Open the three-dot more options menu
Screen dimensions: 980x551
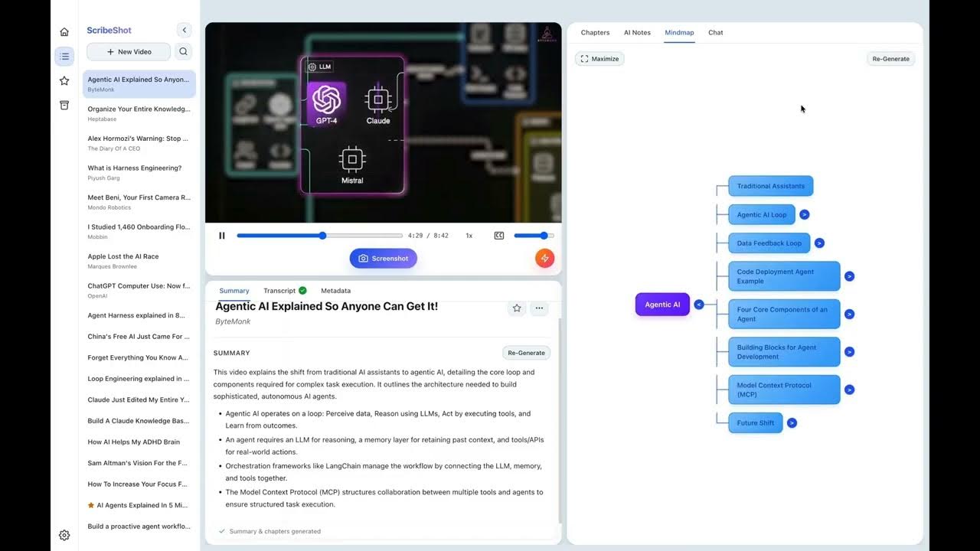(x=539, y=308)
